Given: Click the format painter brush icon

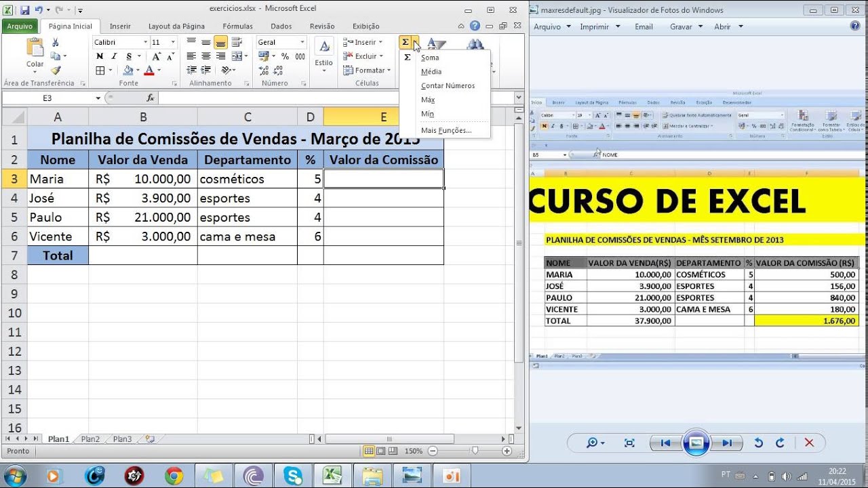Looking at the screenshot, I should point(56,70).
